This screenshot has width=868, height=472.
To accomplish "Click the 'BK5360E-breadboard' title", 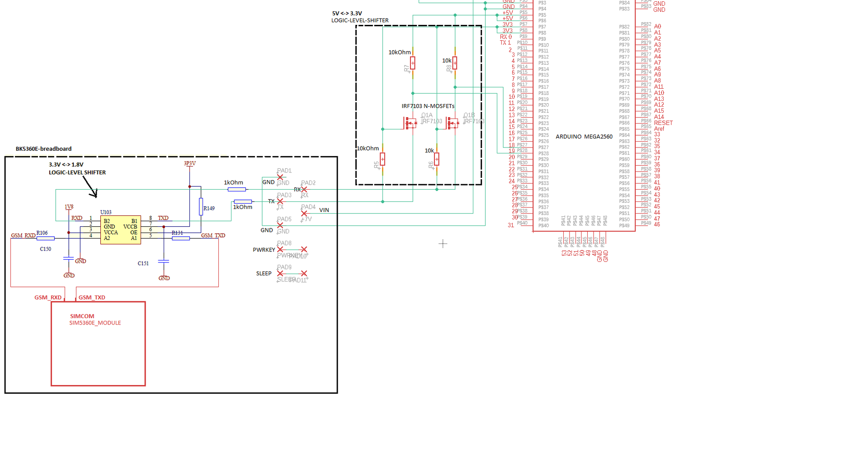I will coord(44,149).
